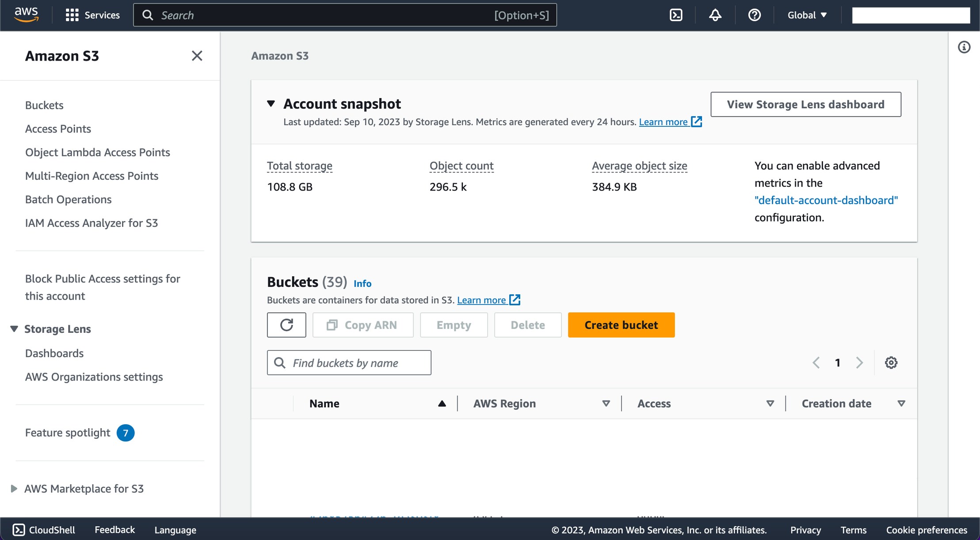Image resolution: width=980 pixels, height=540 pixels.
Task: Click the Average object size label
Action: pyautogui.click(x=639, y=166)
